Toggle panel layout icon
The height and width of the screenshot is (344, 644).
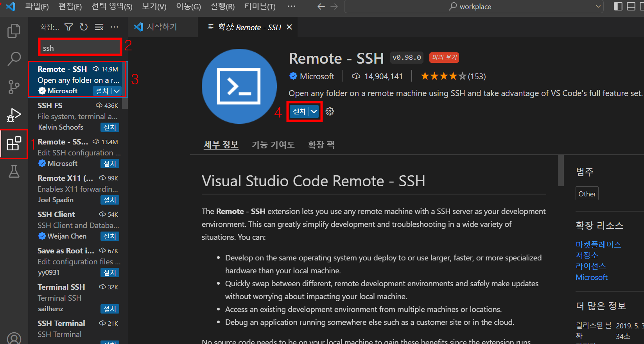coord(631,6)
